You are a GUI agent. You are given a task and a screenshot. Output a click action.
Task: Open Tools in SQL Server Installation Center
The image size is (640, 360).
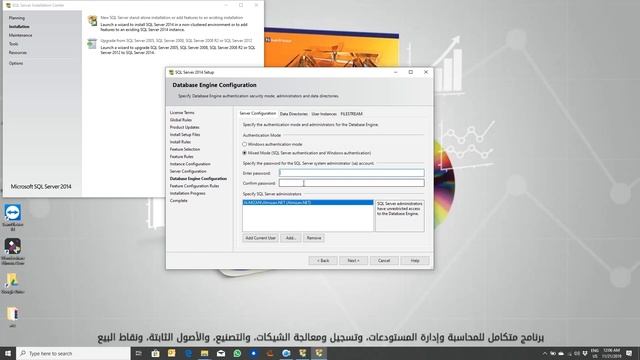coord(13,44)
